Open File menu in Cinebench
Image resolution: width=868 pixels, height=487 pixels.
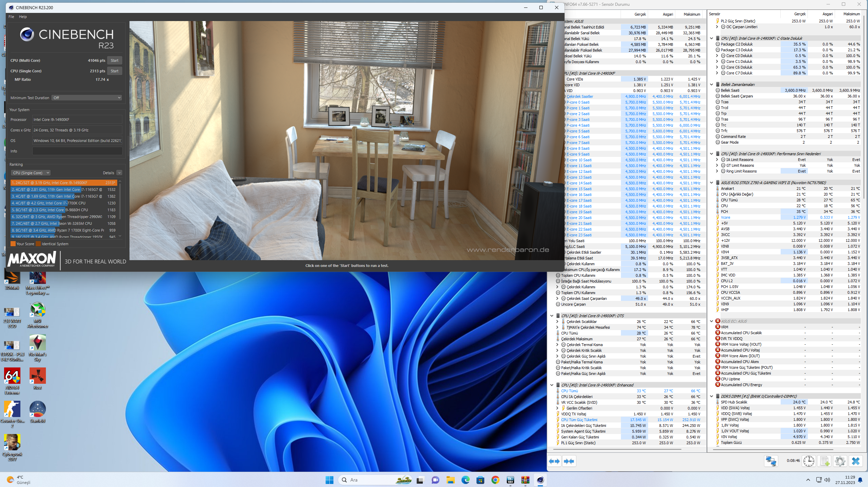click(x=11, y=17)
